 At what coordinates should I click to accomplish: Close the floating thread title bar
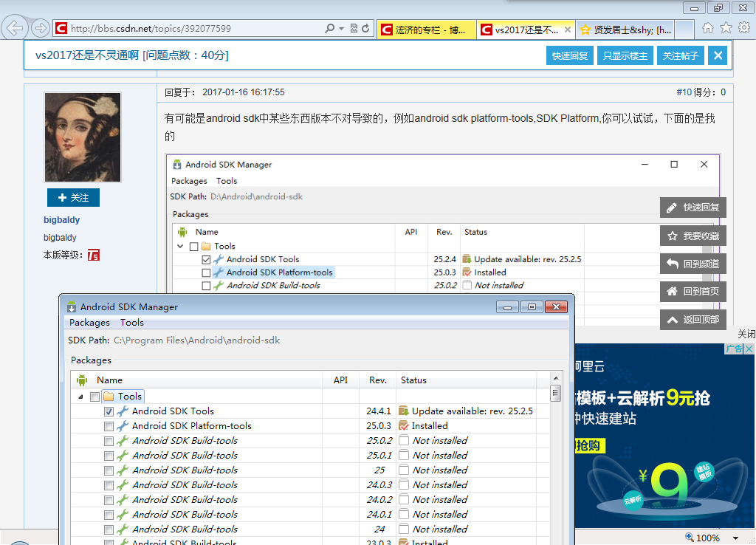pyautogui.click(x=718, y=55)
